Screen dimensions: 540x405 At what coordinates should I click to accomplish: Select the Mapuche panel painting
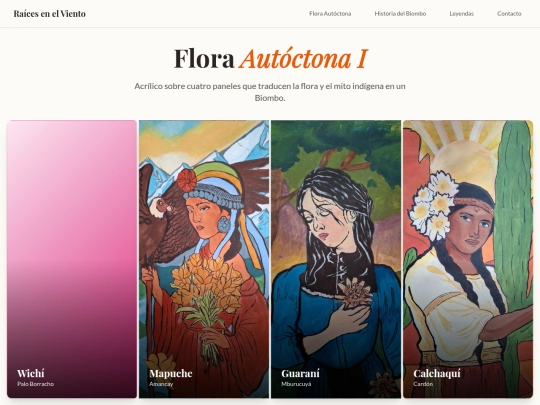[x=204, y=259]
